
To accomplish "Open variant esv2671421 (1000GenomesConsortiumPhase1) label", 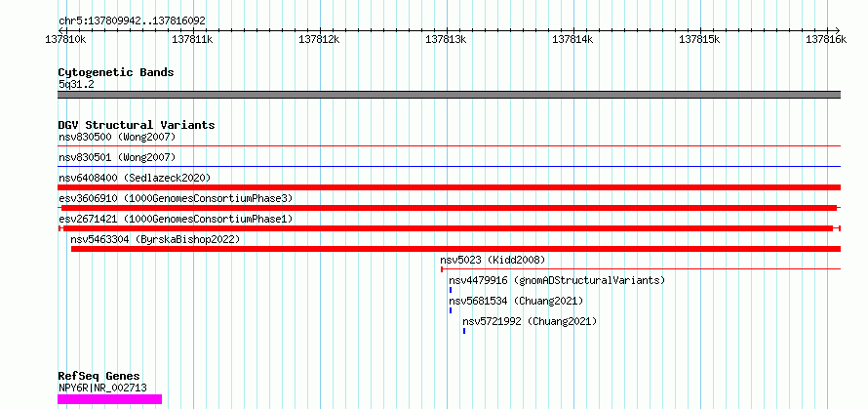I will [176, 219].
